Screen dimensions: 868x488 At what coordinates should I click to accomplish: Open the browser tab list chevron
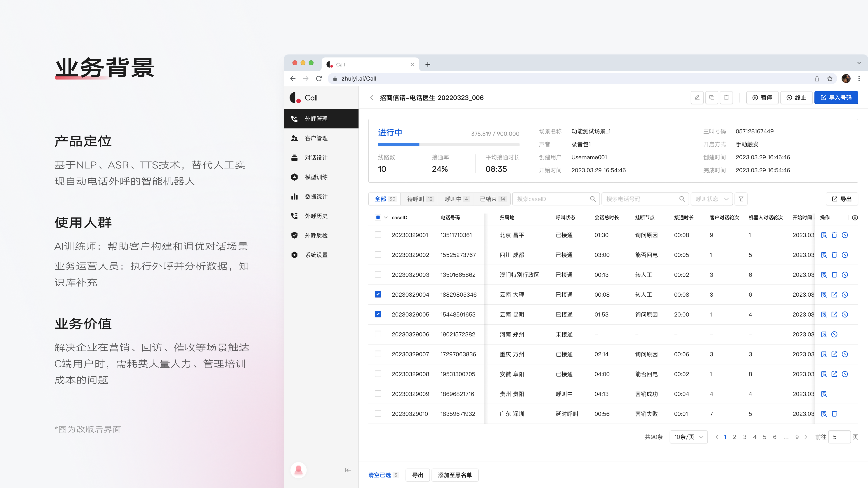pos(859,63)
